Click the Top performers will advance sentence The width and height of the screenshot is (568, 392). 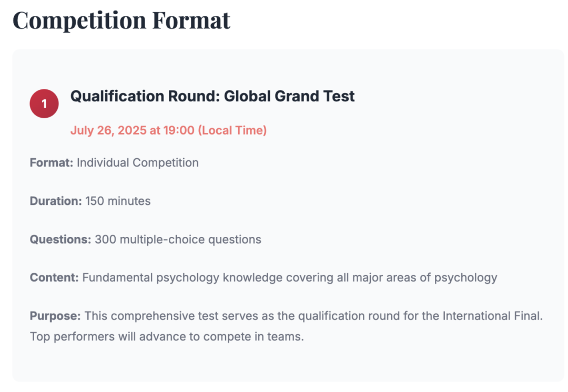coord(167,336)
